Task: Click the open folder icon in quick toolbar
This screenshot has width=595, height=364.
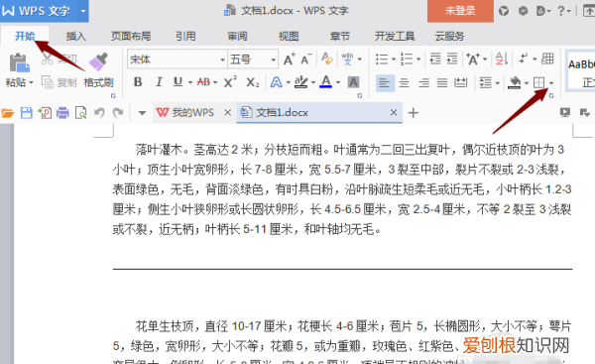Action: click(x=7, y=113)
